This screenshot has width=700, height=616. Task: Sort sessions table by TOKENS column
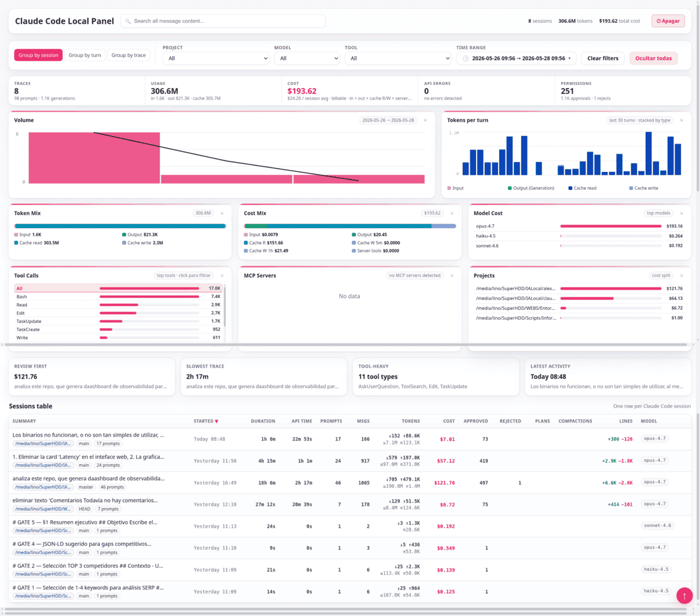411,421
